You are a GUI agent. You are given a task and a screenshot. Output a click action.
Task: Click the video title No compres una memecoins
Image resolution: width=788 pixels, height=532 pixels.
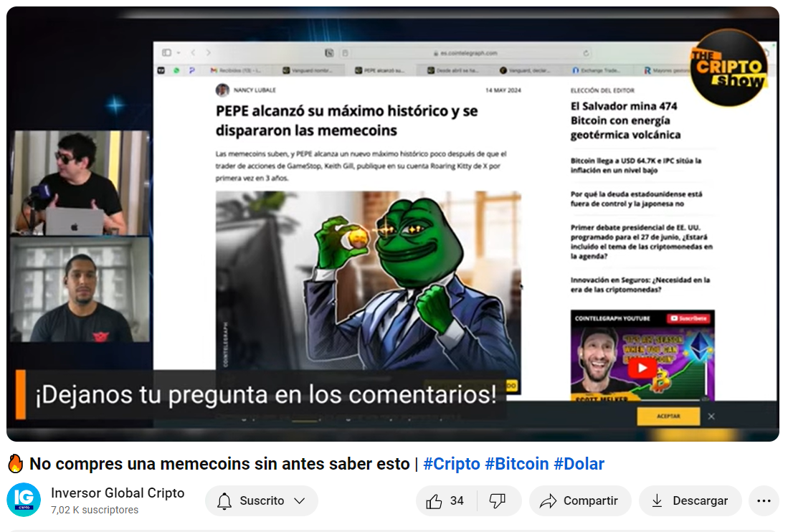pyautogui.click(x=219, y=464)
